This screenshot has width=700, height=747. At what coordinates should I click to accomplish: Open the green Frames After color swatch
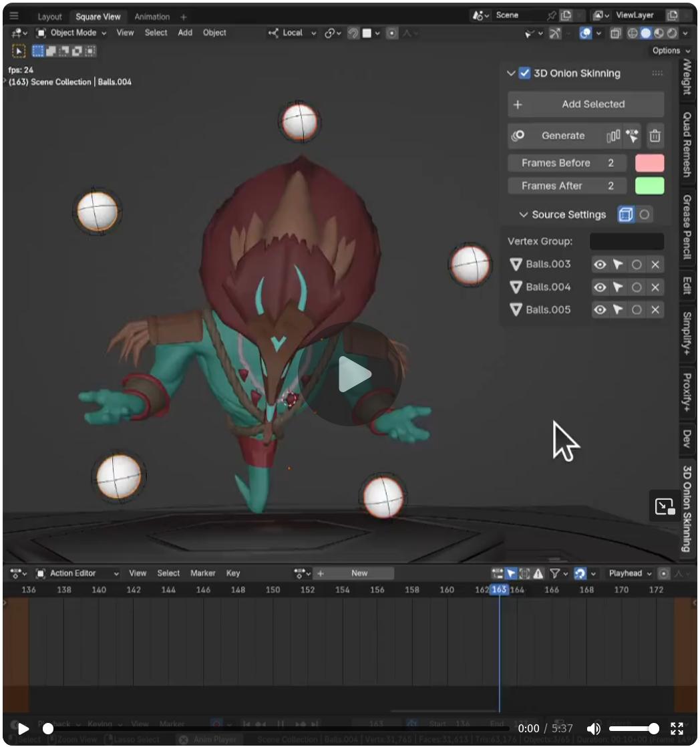tap(649, 186)
